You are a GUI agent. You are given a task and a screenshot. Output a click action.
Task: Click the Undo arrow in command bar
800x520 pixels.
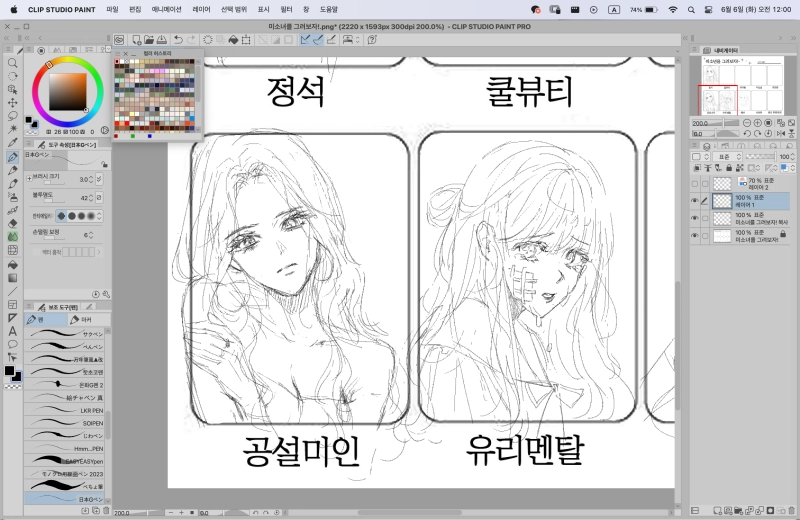click(178, 40)
